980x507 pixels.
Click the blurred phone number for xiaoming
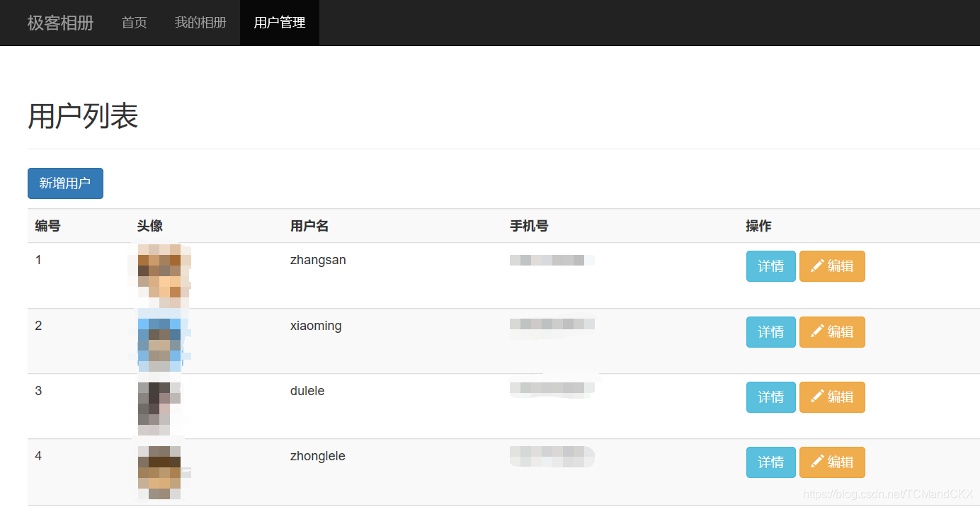click(x=552, y=324)
